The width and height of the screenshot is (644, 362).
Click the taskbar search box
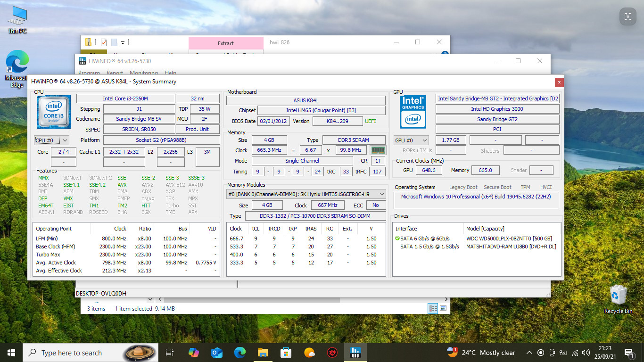coord(91,353)
